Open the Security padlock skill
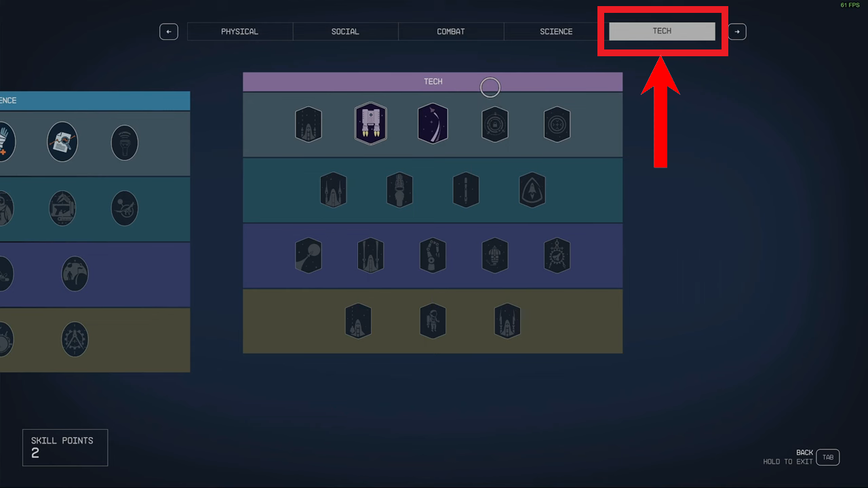This screenshot has width=868, height=488. [495, 124]
